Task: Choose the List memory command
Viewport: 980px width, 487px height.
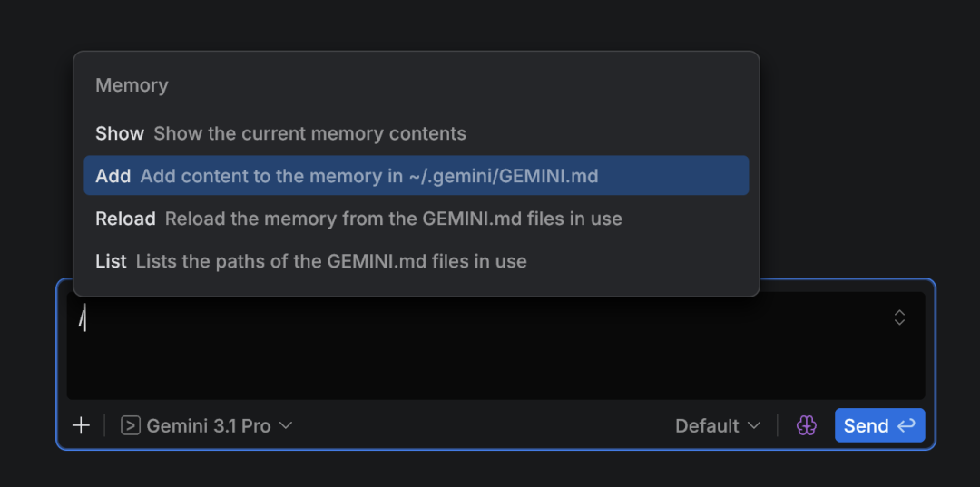Action: [x=111, y=261]
